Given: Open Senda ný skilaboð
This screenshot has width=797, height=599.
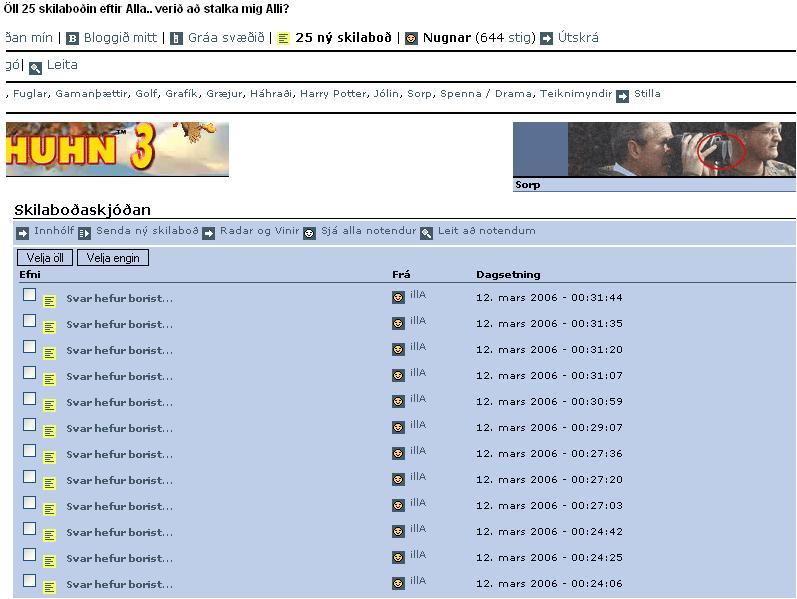Looking at the screenshot, I should (x=147, y=231).
